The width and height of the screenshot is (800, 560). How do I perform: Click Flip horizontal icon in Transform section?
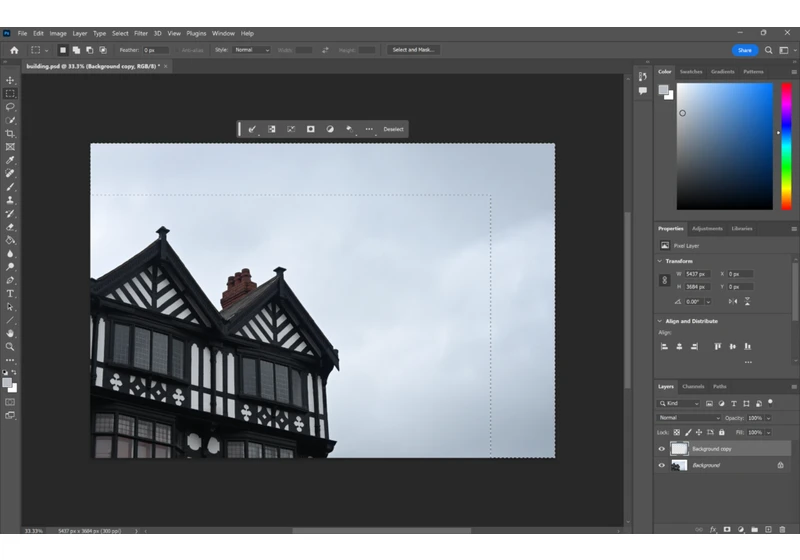pyautogui.click(x=733, y=301)
